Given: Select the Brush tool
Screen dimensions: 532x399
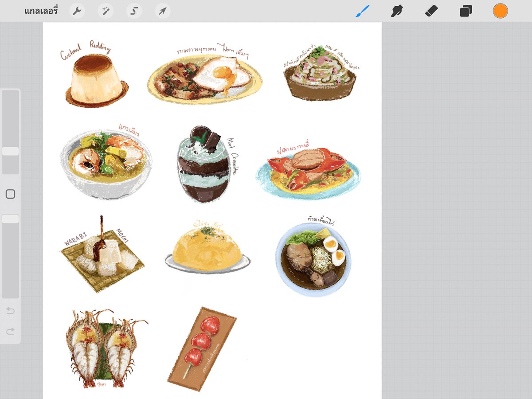Looking at the screenshot, I should pyautogui.click(x=362, y=11).
